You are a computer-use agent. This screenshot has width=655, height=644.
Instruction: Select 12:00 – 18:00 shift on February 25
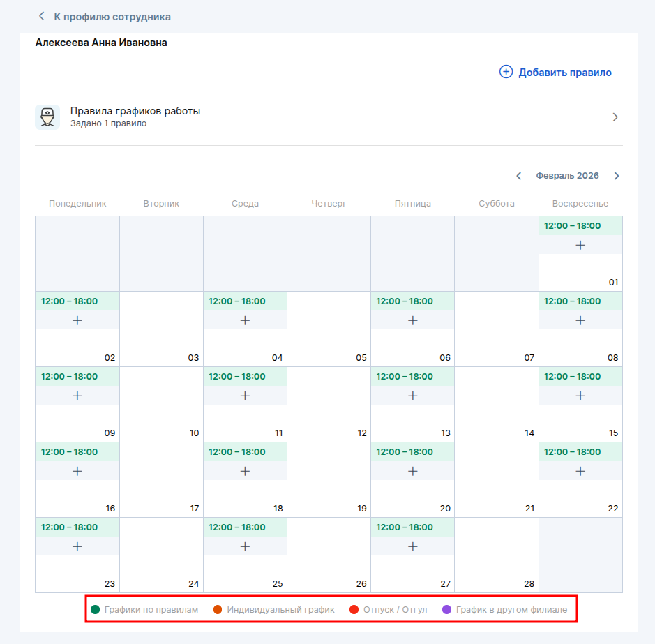tap(237, 527)
